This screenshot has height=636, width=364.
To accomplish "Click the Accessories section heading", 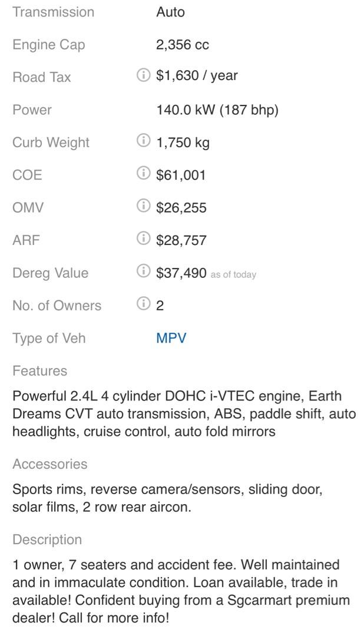I will 49,464.
